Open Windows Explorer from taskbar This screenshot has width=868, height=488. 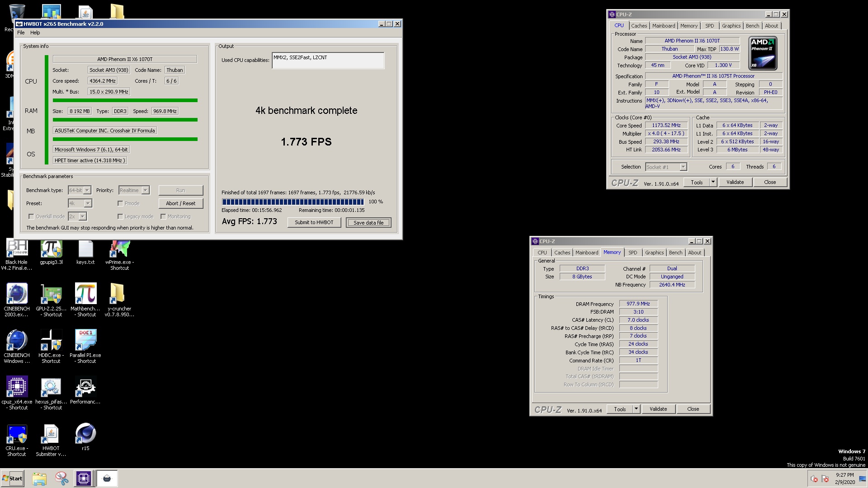(39, 479)
